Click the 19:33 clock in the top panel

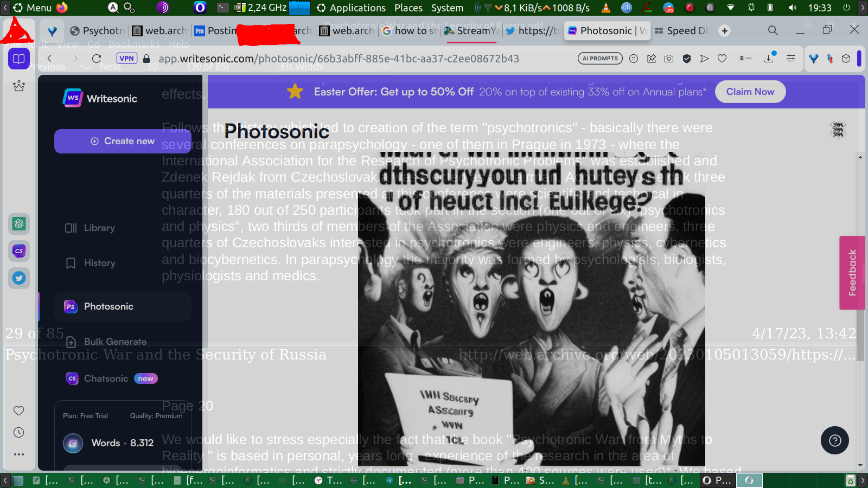(820, 8)
